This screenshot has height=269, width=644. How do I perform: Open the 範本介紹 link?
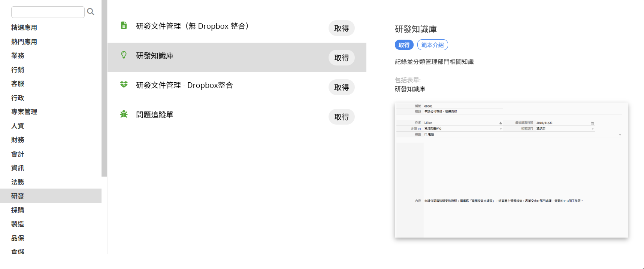click(432, 45)
